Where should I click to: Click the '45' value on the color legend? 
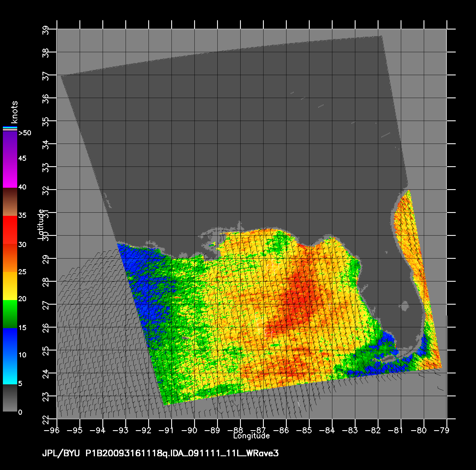[x=22, y=158]
